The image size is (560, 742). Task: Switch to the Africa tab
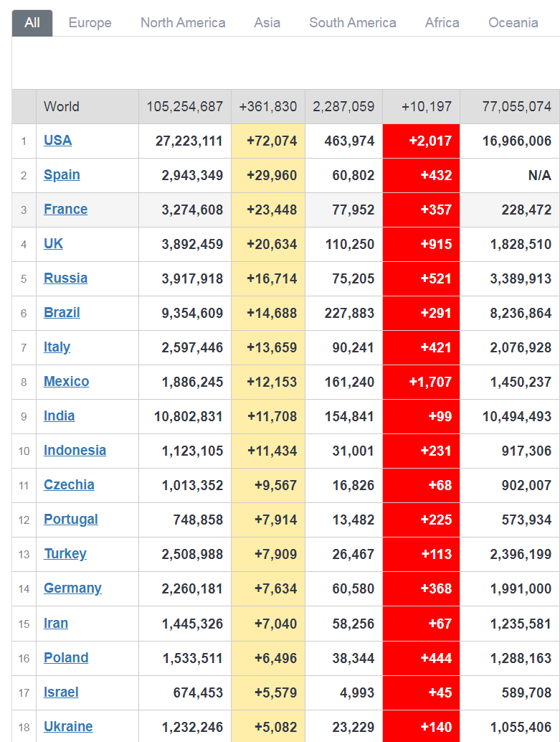442,22
